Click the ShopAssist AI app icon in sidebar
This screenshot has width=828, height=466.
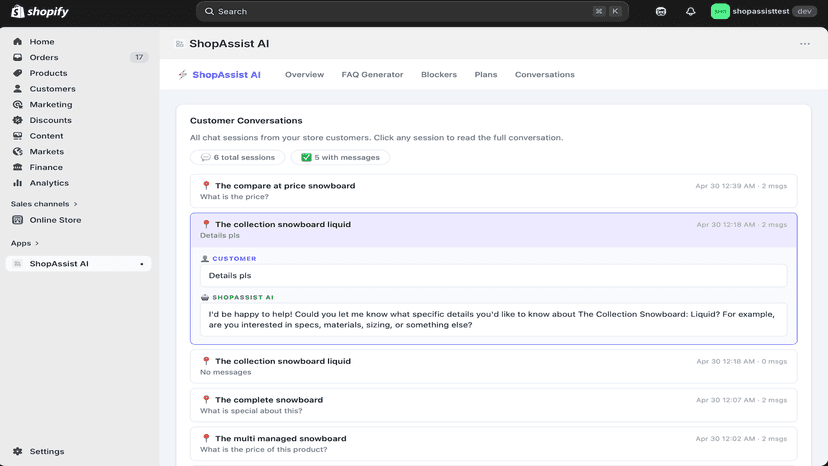click(x=17, y=264)
